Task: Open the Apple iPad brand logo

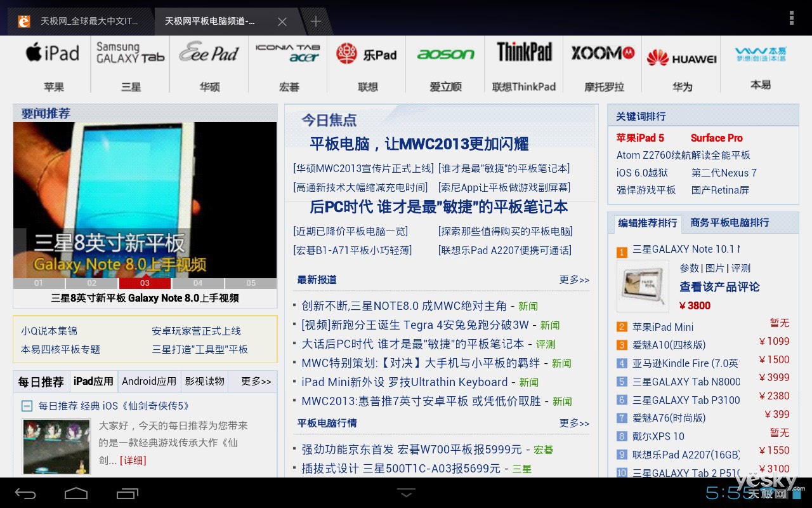Action: (53, 53)
